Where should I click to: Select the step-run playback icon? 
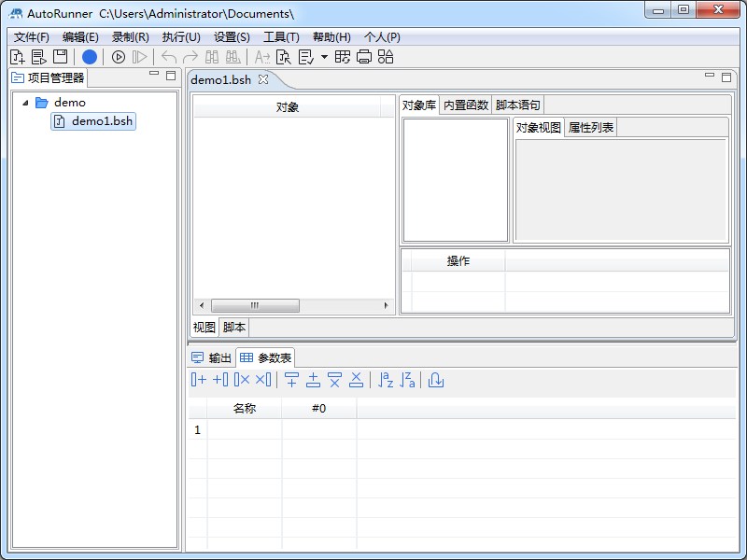point(141,56)
